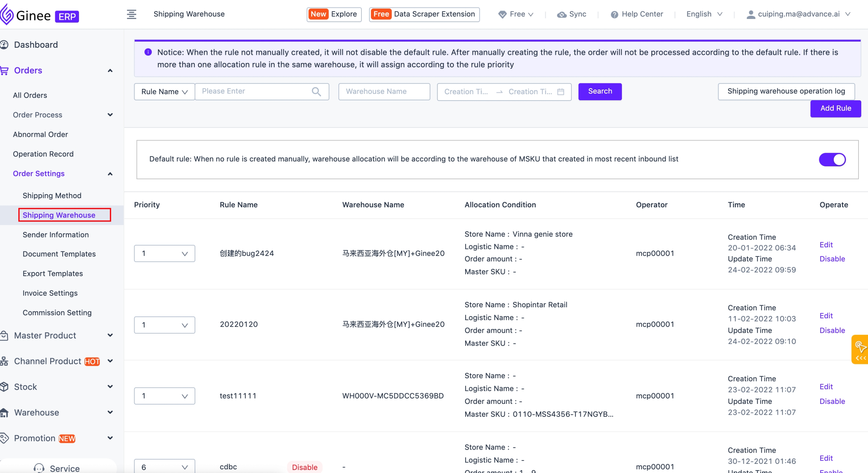Image resolution: width=868 pixels, height=473 pixels.
Task: Go to Abnormal Order page
Action: 40,134
